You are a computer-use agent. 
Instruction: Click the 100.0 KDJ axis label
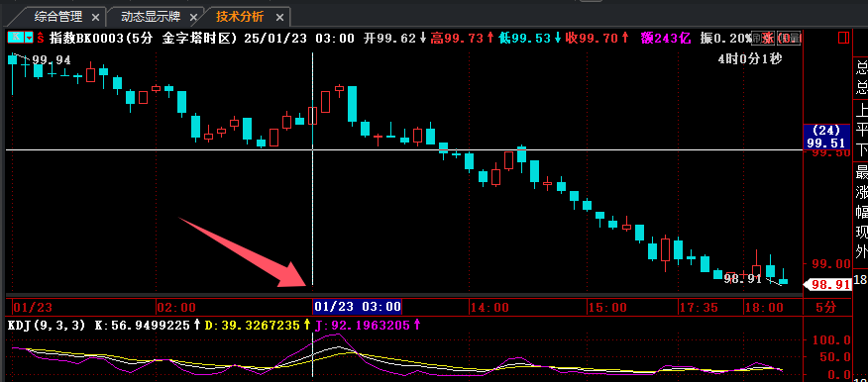pos(830,340)
